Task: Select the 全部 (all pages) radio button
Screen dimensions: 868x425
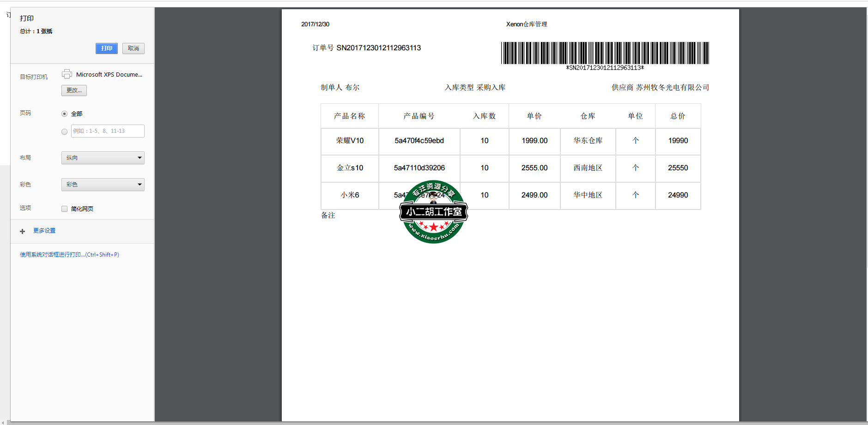Action: (x=65, y=114)
